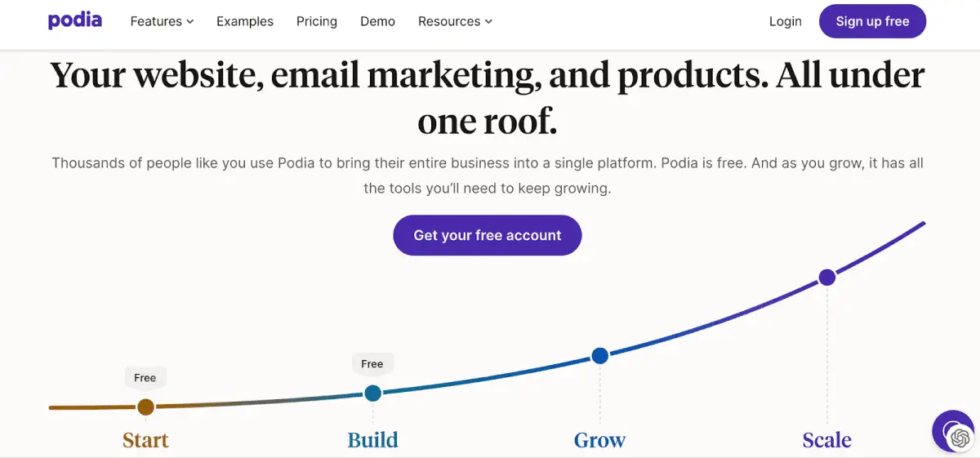Select the Start stage dot on curve
Viewport: 980px width, 458px height.
point(145,407)
